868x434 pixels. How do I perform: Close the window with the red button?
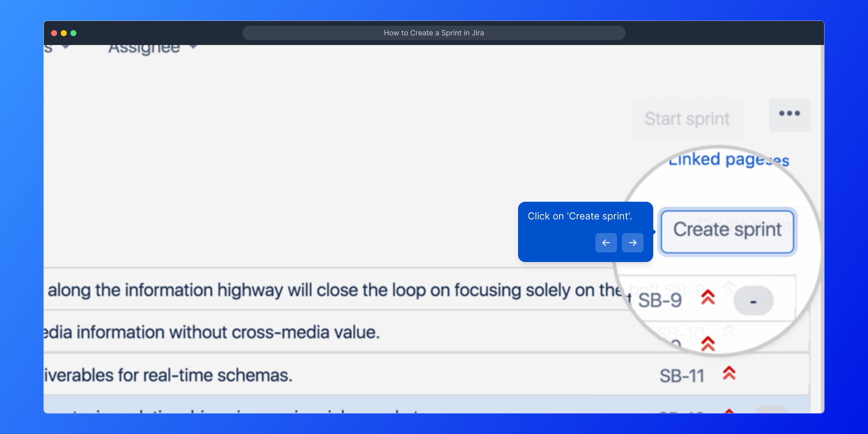click(54, 33)
